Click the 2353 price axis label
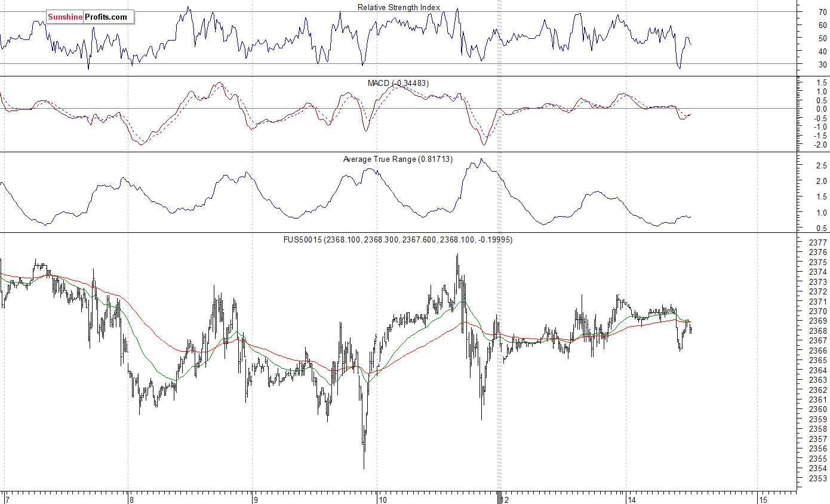The width and height of the screenshot is (830, 504). tap(817, 478)
